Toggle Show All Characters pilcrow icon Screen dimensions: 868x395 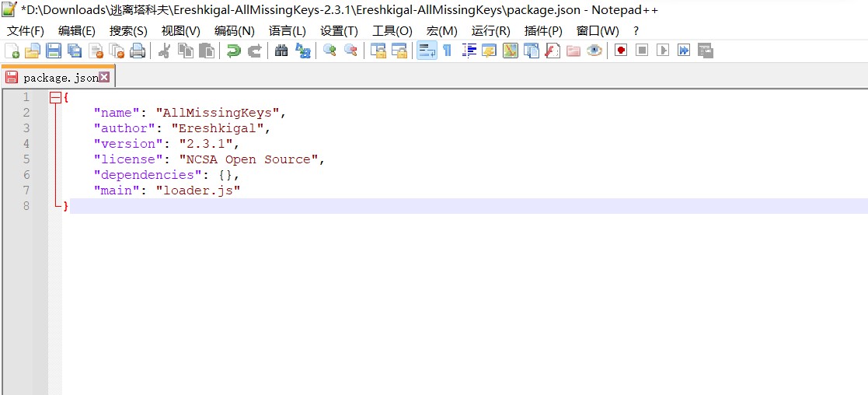[x=448, y=51]
